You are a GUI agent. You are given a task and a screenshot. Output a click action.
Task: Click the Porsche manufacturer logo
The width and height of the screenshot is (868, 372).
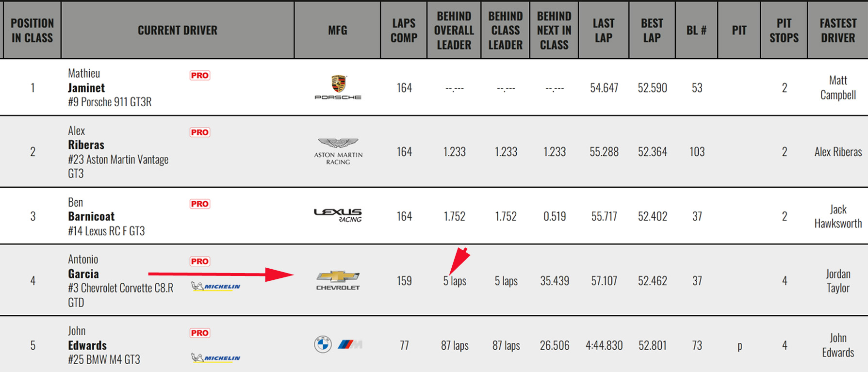(x=338, y=87)
